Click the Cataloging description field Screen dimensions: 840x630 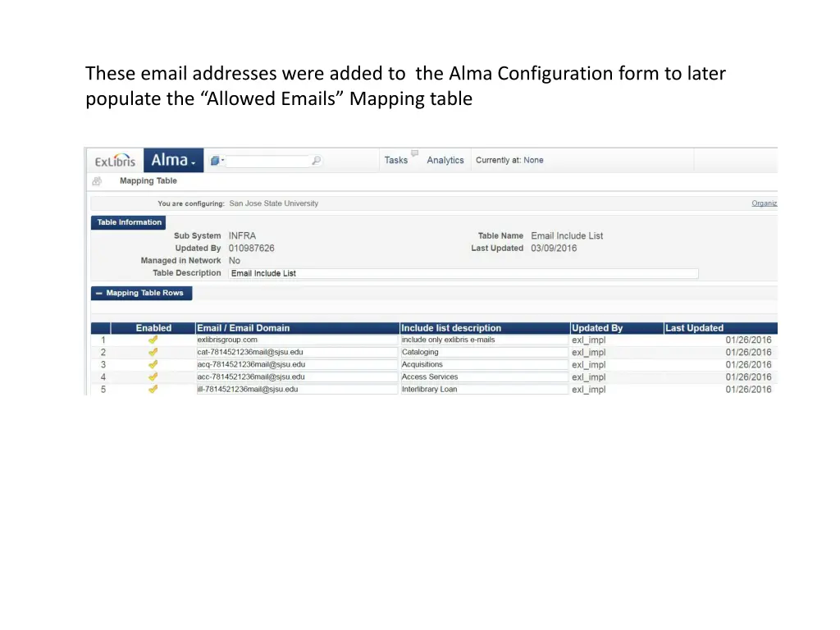[x=484, y=352]
